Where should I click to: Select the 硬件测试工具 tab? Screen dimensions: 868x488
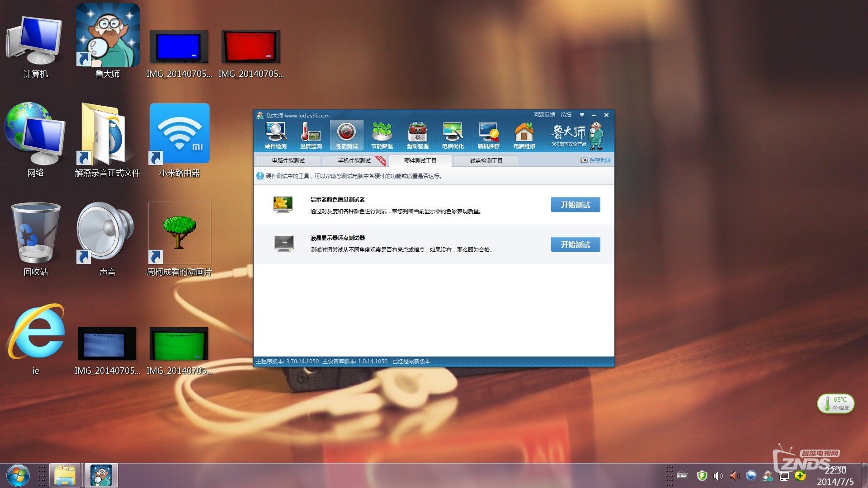420,161
